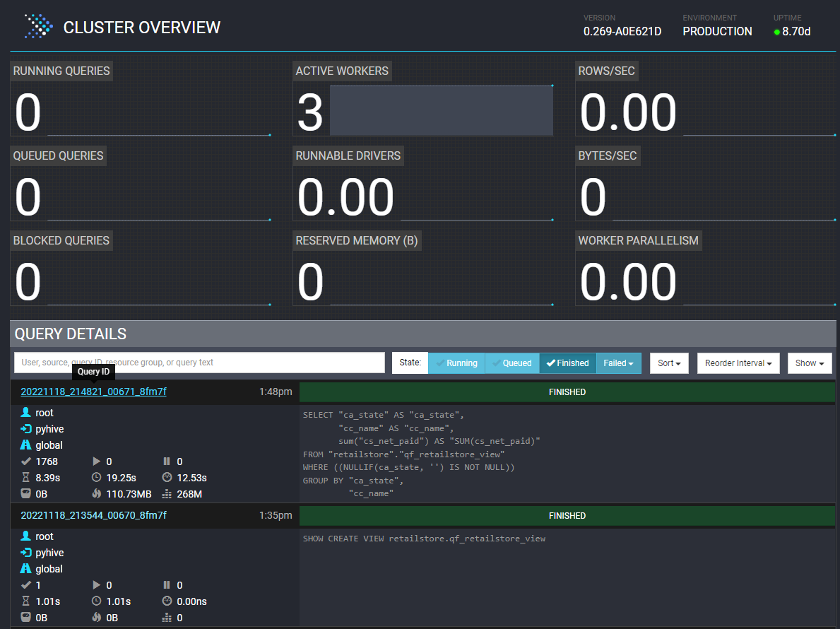Open the Reorder Interval dropdown

[738, 363]
